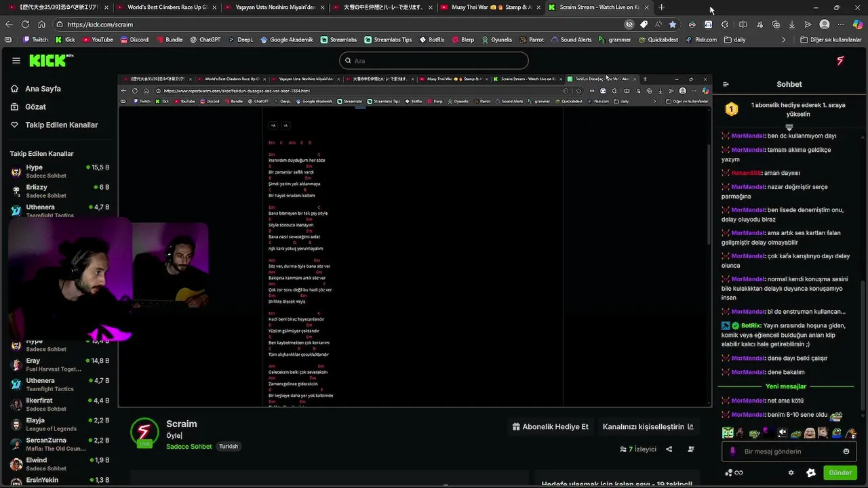Open the browser profile avatar
868x488 pixels.
tap(825, 24)
